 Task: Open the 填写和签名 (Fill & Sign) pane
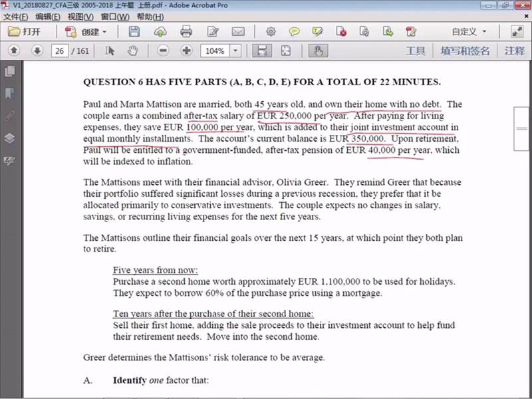(x=465, y=51)
